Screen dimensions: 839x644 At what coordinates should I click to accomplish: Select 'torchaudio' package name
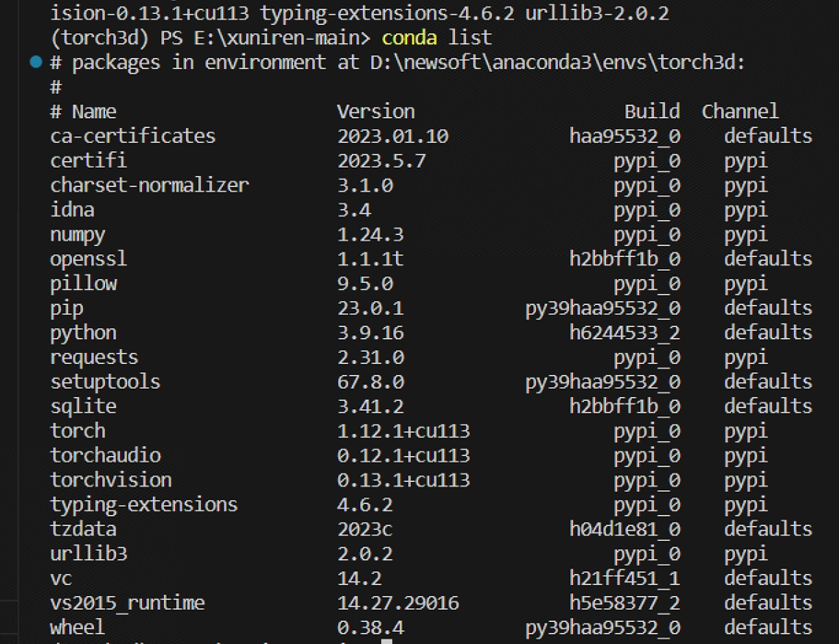[x=105, y=455]
